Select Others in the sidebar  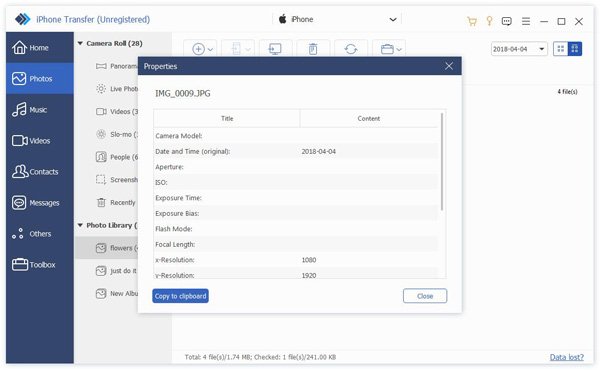pyautogui.click(x=40, y=234)
